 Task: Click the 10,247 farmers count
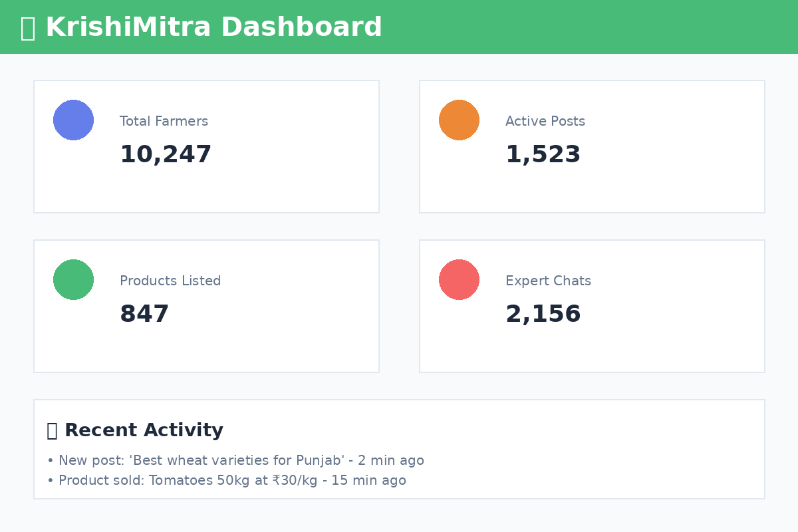point(166,155)
